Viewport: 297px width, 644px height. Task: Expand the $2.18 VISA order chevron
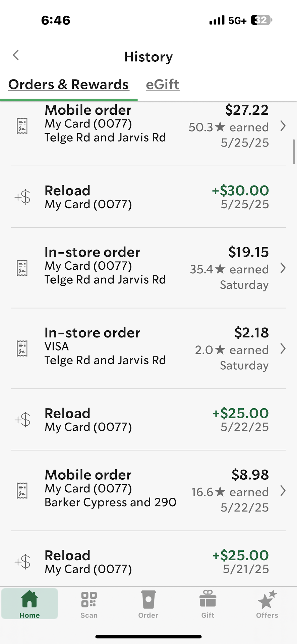click(x=283, y=349)
